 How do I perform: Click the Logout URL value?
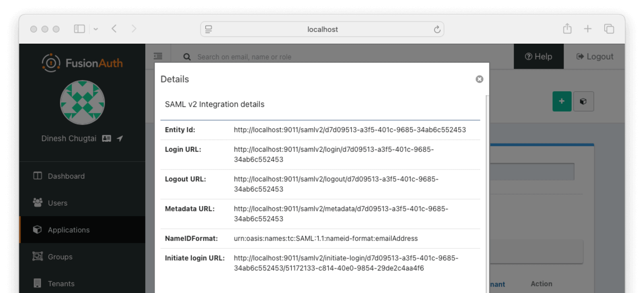click(x=336, y=184)
